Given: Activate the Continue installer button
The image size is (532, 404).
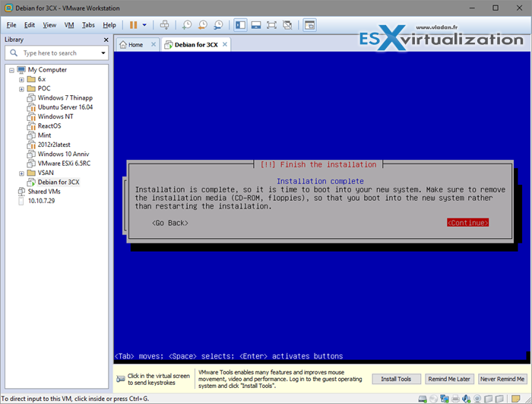Looking at the screenshot, I should click(x=467, y=223).
